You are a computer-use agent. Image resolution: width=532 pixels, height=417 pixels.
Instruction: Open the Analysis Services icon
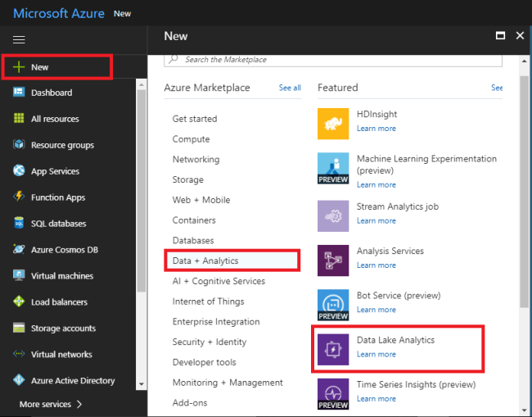point(333,260)
